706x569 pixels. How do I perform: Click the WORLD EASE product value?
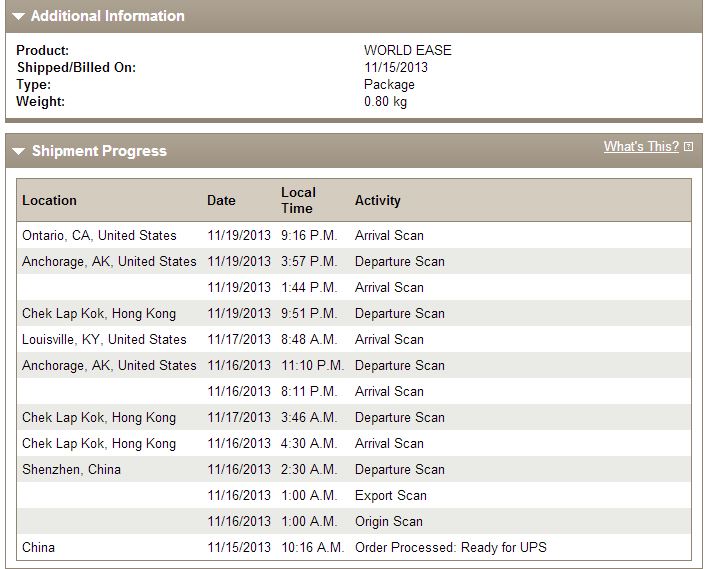click(407, 50)
